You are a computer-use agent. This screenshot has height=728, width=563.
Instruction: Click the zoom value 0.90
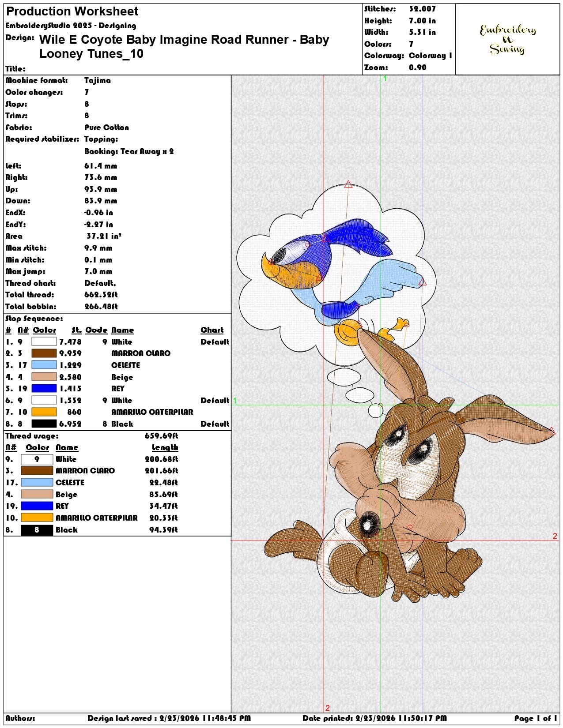pyautogui.click(x=418, y=68)
